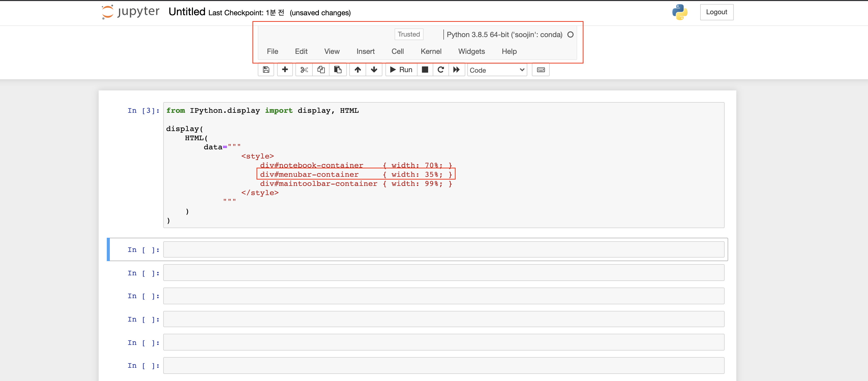Viewport: 868px width, 381px height.
Task: Open the File menu
Action: pyautogui.click(x=272, y=52)
